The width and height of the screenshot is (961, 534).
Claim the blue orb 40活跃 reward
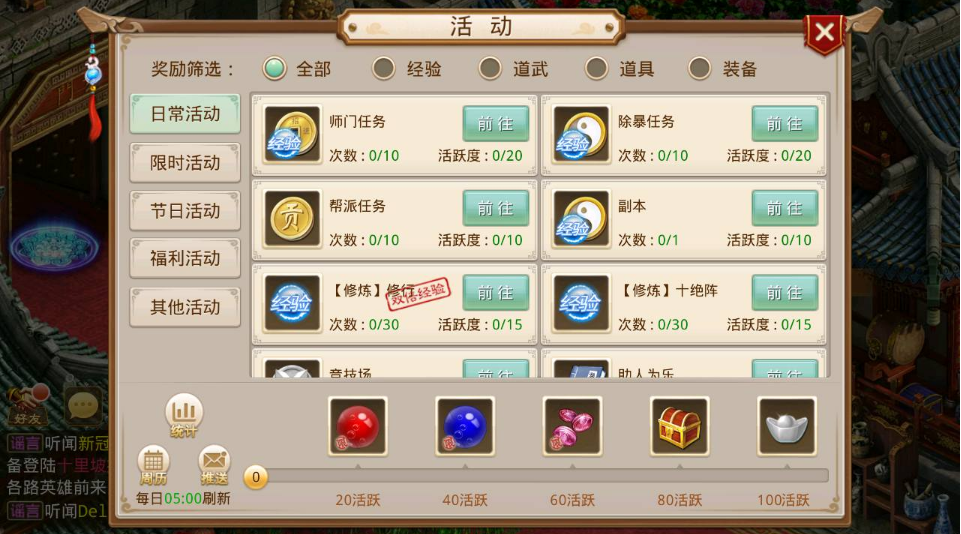(465, 426)
